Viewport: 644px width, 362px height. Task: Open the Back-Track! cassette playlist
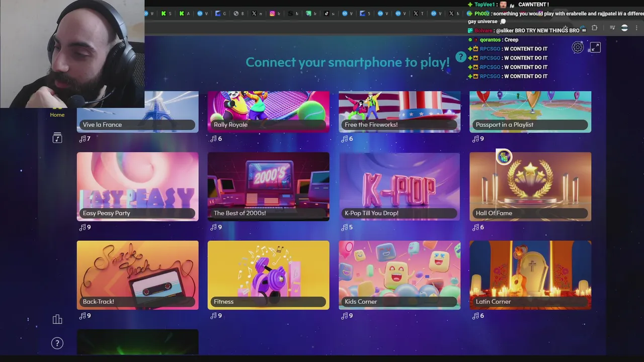[137, 275]
